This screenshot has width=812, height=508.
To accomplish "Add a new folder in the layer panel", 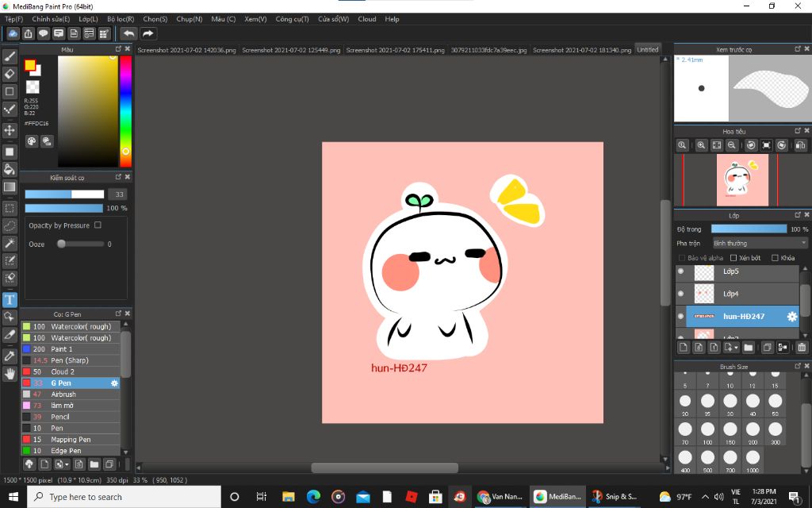I will 749,348.
